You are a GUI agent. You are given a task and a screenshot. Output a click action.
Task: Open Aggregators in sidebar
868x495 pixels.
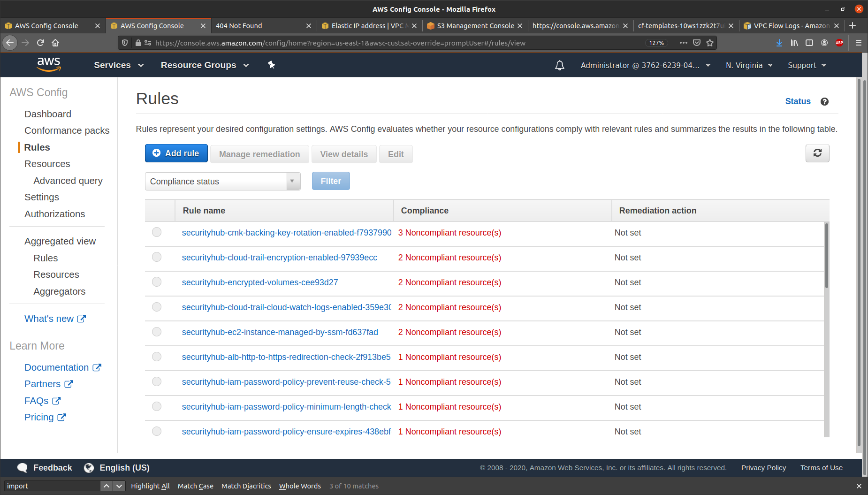(60, 291)
